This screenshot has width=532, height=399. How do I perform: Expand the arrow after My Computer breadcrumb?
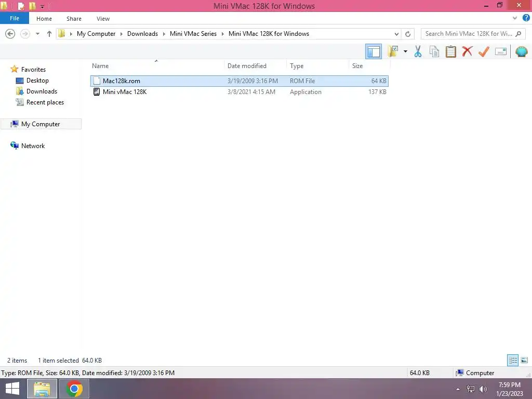pos(121,34)
